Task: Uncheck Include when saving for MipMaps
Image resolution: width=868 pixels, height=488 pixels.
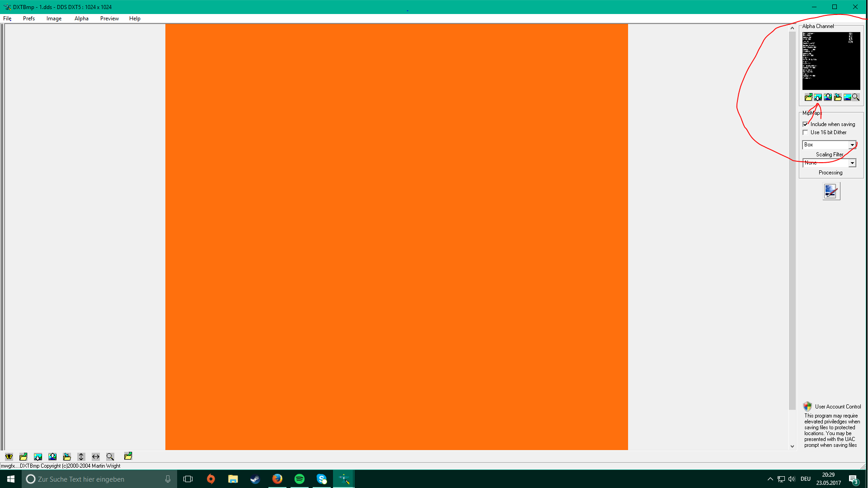Action: 805,124
